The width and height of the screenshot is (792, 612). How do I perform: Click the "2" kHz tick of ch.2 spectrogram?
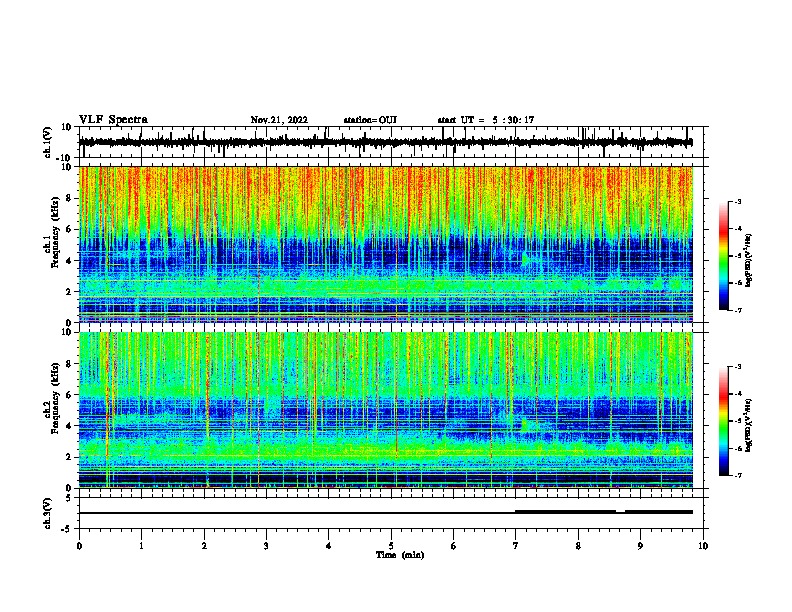click(x=70, y=457)
